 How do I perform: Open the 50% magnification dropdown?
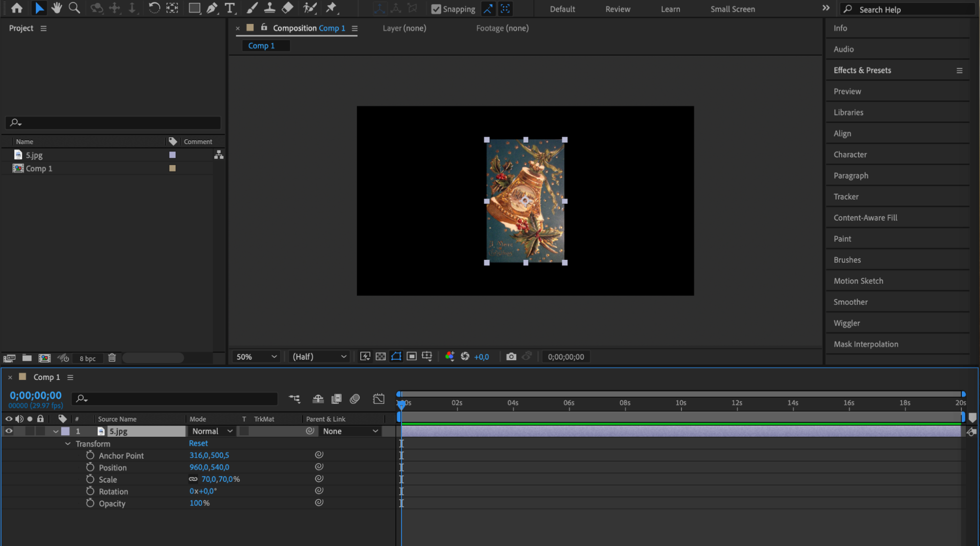coord(256,356)
